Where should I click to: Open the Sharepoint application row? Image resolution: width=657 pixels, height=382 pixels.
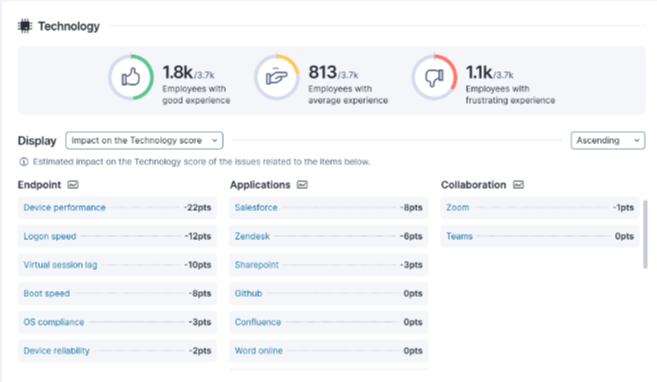[328, 265]
